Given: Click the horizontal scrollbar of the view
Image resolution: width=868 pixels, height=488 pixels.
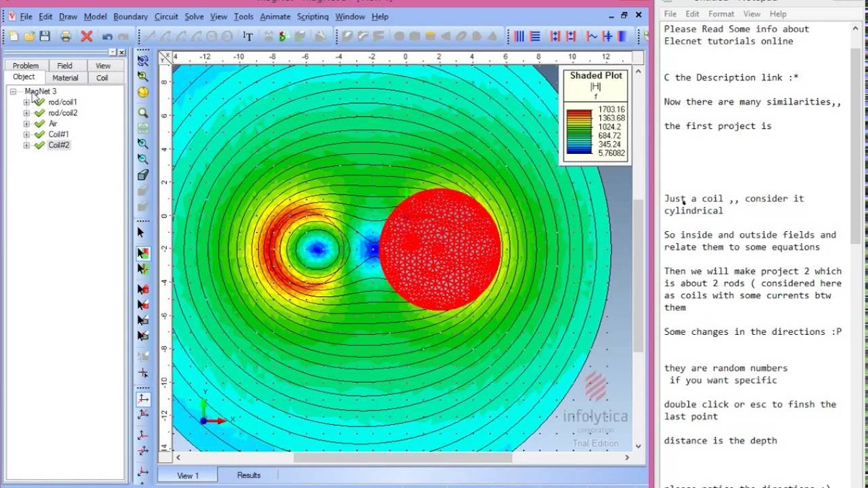Looking at the screenshot, I should [x=403, y=457].
